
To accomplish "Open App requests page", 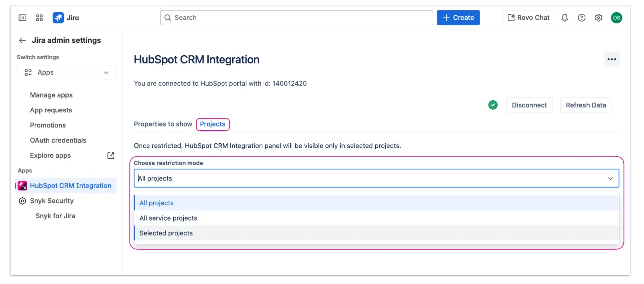I will [x=51, y=110].
